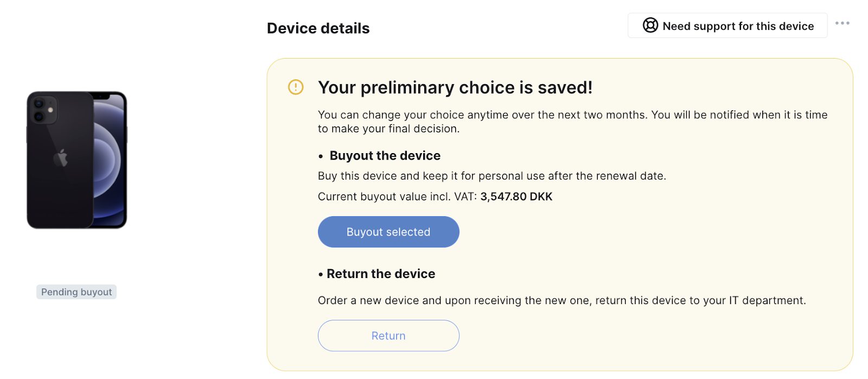Click the yellow exclamation notice icon

click(296, 87)
